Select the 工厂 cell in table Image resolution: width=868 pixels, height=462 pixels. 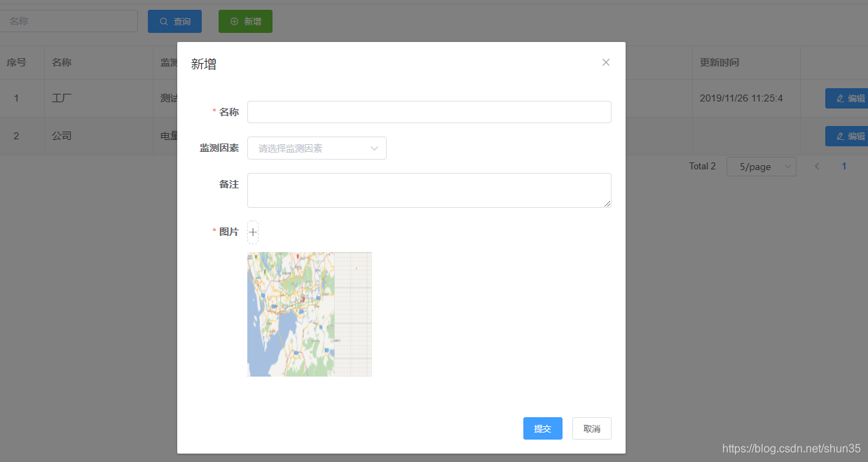(x=99, y=98)
